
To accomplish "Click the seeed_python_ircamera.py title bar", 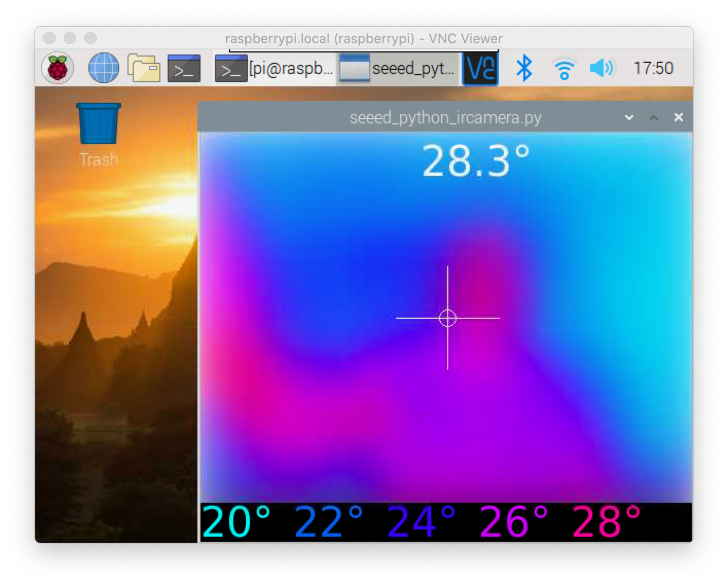I will pos(445,118).
